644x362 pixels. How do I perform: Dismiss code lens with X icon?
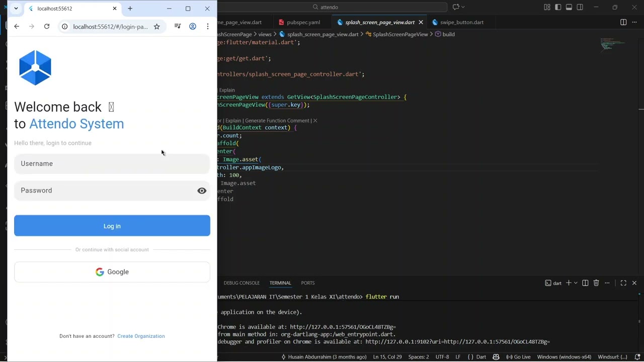(x=315, y=121)
